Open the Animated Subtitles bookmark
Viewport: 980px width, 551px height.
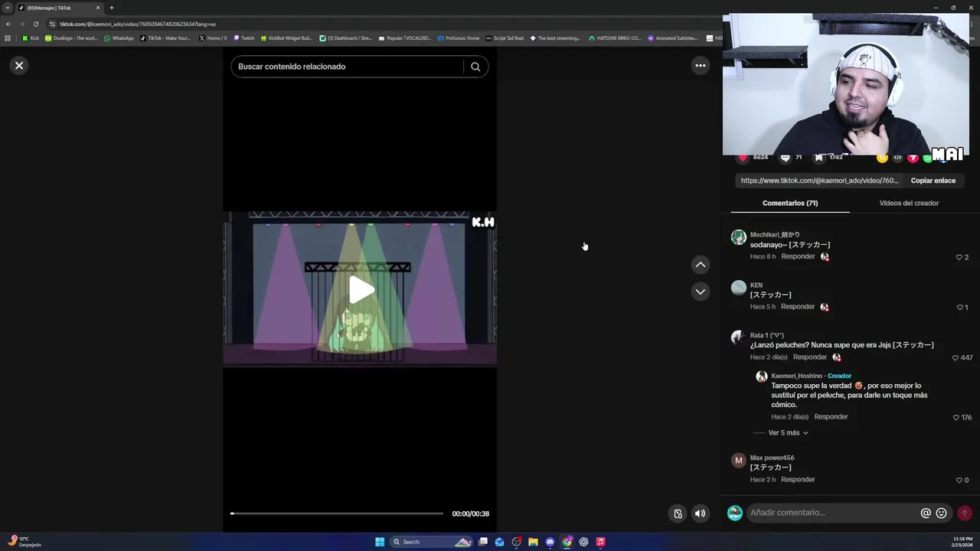(x=673, y=38)
